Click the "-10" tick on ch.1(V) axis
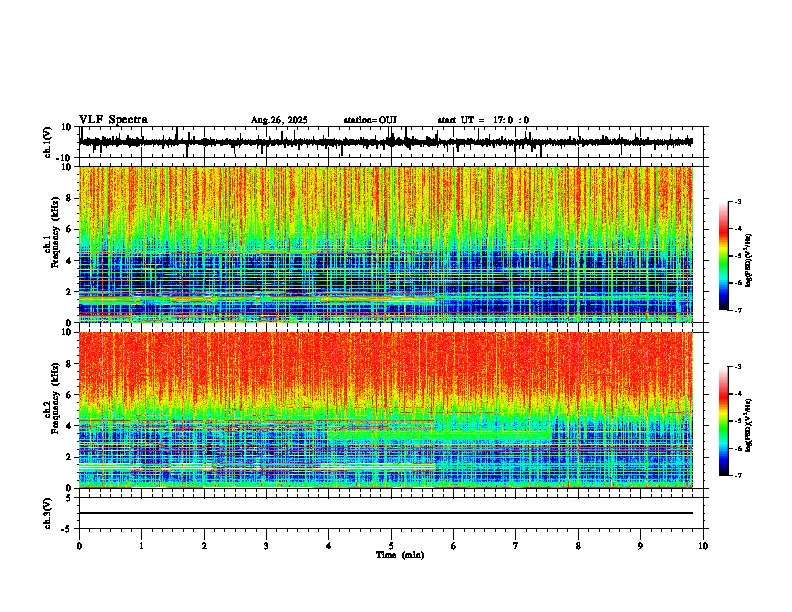Image resolution: width=792 pixels, height=612 pixels. click(65, 158)
